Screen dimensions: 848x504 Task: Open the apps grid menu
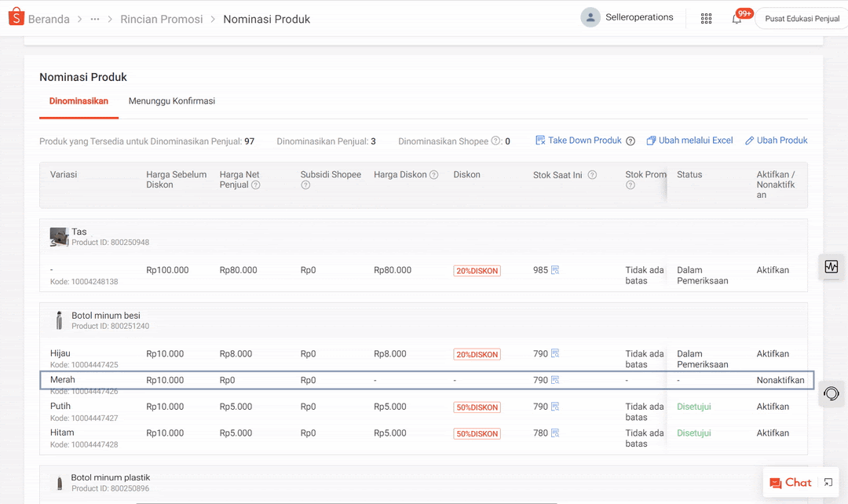(x=706, y=19)
